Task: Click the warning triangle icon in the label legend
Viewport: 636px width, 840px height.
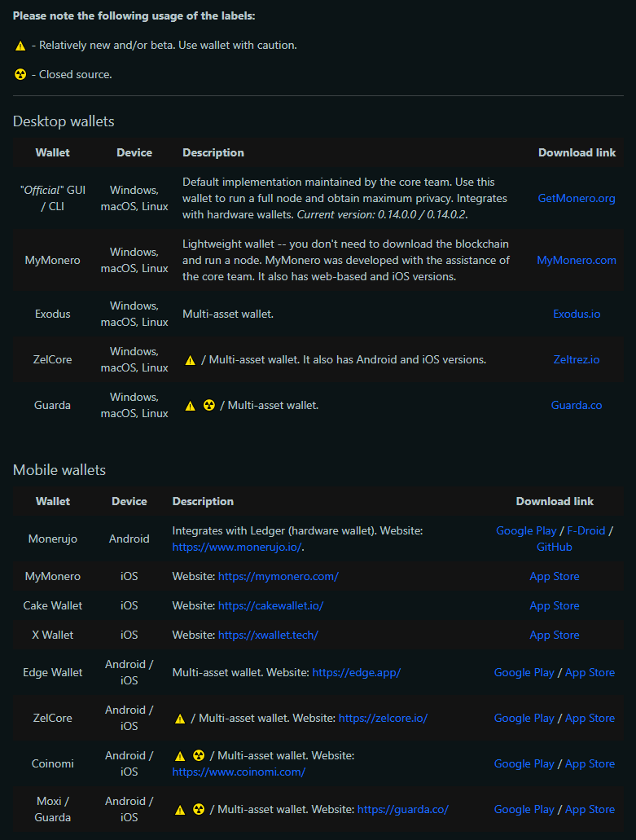Action: click(20, 46)
